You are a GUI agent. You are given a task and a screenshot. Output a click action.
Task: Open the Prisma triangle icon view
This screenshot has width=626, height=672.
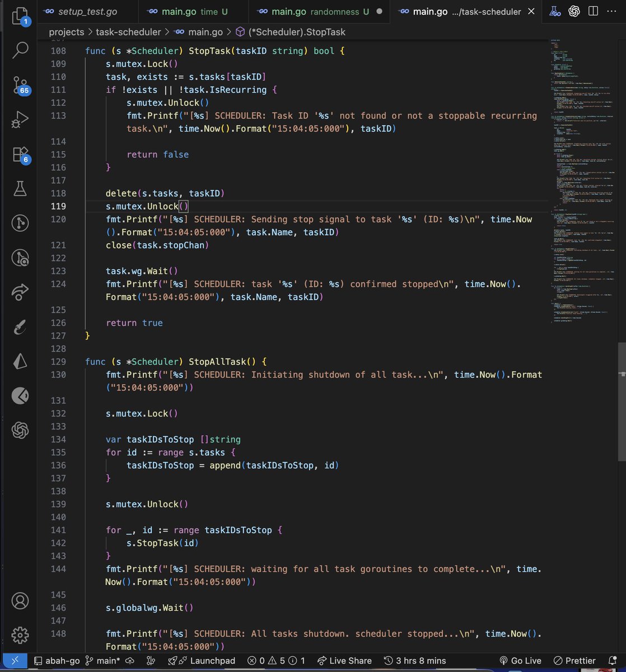click(20, 361)
